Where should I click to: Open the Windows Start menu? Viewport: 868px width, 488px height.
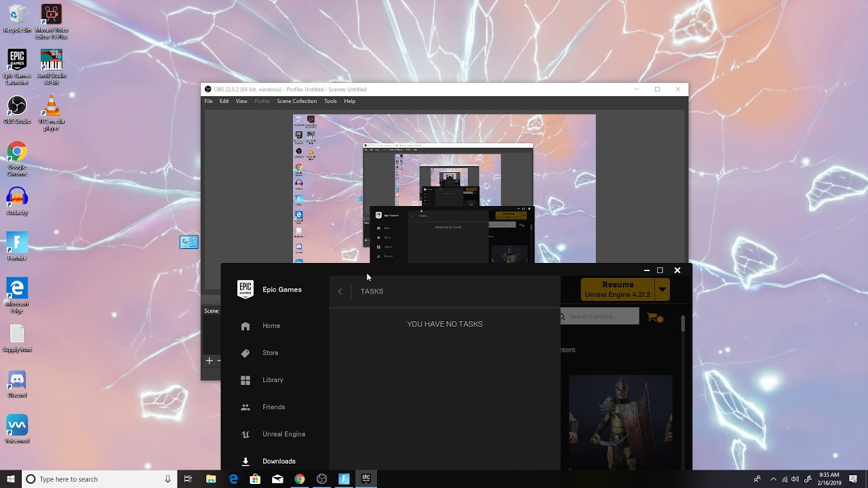(x=11, y=479)
